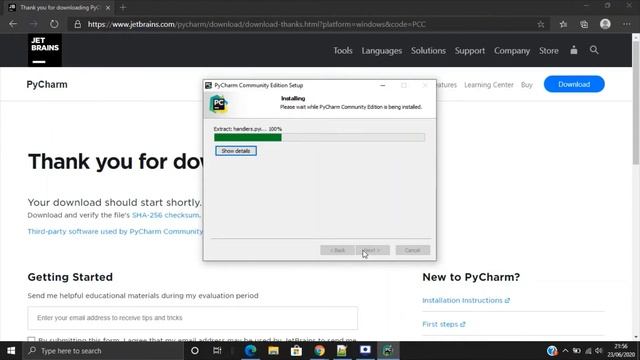The height and width of the screenshot is (360, 640).
Task: Open volume control in system tray
Action: click(x=599, y=351)
